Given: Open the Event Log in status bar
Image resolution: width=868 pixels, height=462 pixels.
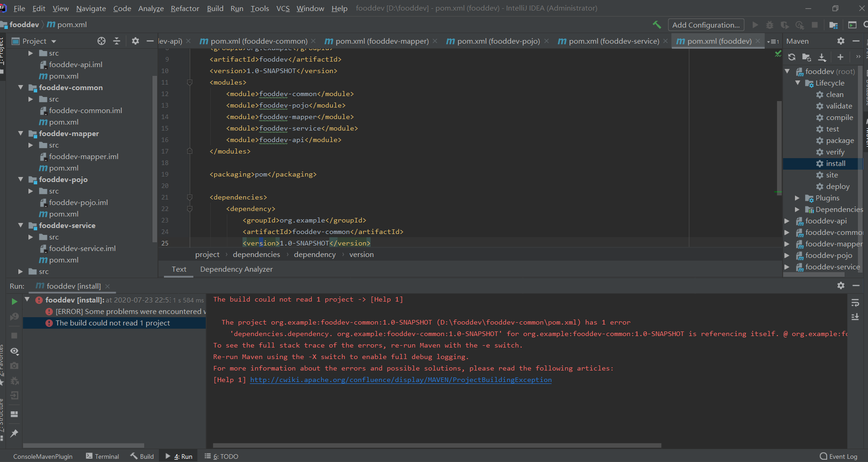Looking at the screenshot, I should point(839,456).
